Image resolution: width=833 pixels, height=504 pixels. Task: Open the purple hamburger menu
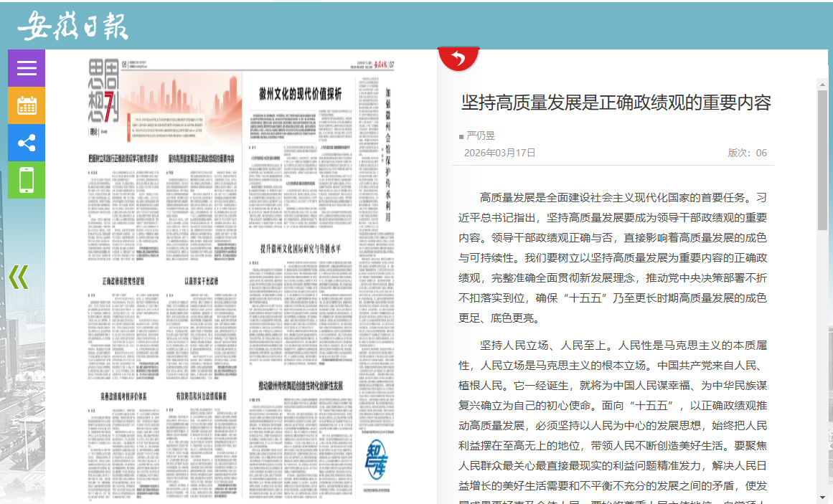tap(27, 68)
